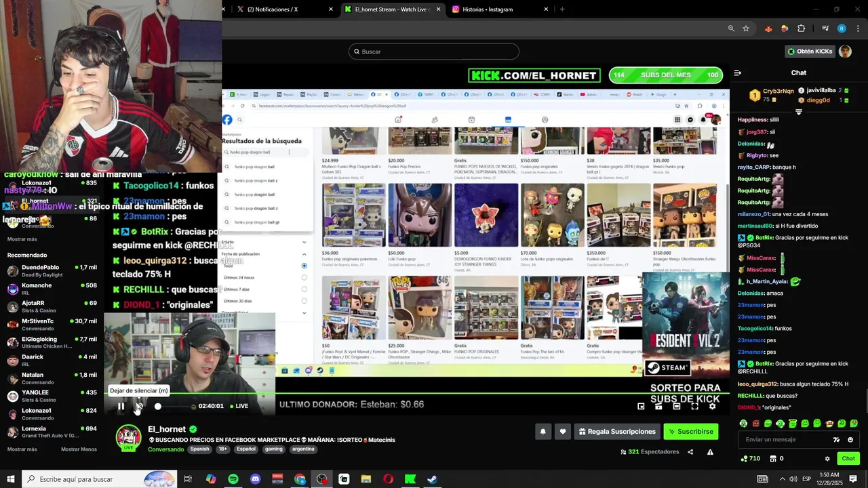
Task: Report the stream via warning icon
Action: click(x=710, y=452)
